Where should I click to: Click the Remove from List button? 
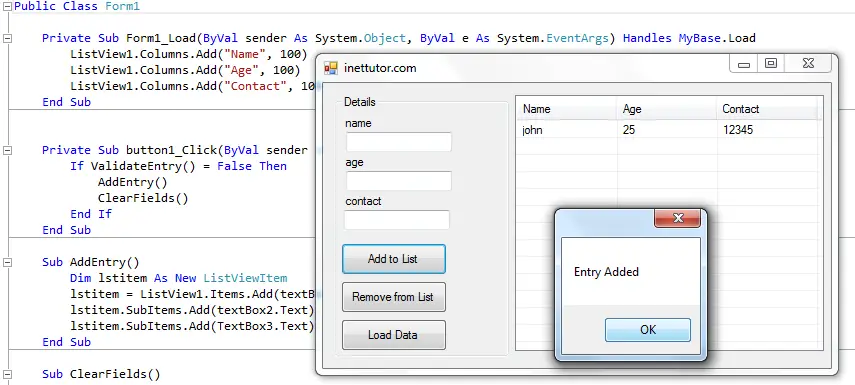[x=394, y=297]
